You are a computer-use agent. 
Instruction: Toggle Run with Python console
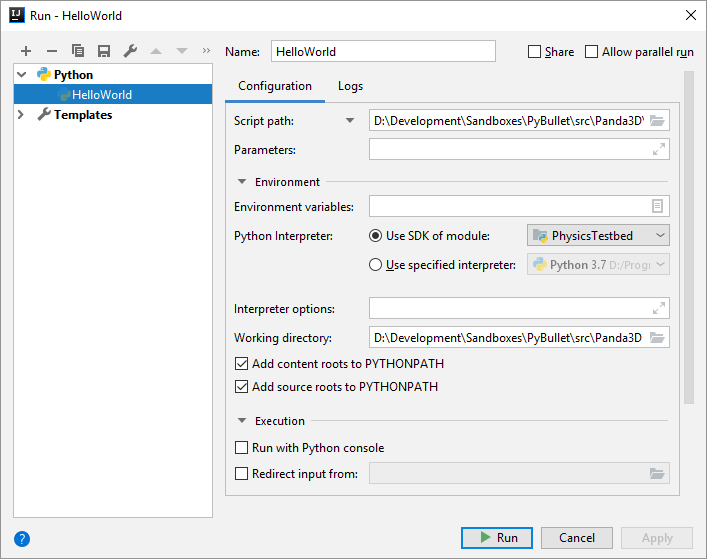pyautogui.click(x=241, y=448)
